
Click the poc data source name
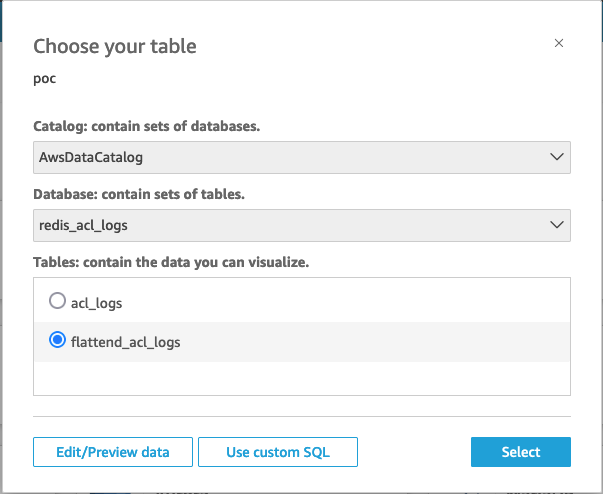point(45,78)
